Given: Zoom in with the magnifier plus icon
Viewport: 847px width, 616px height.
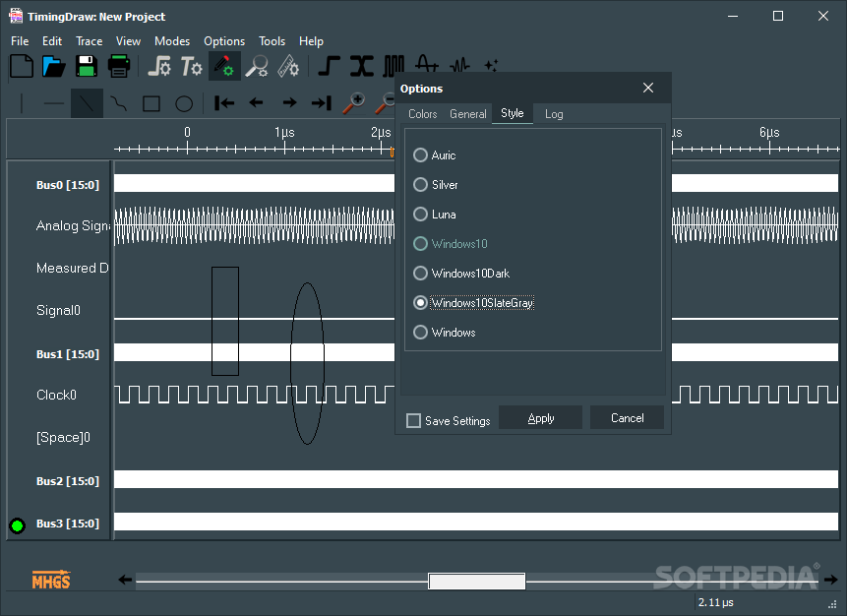Looking at the screenshot, I should pos(354,102).
